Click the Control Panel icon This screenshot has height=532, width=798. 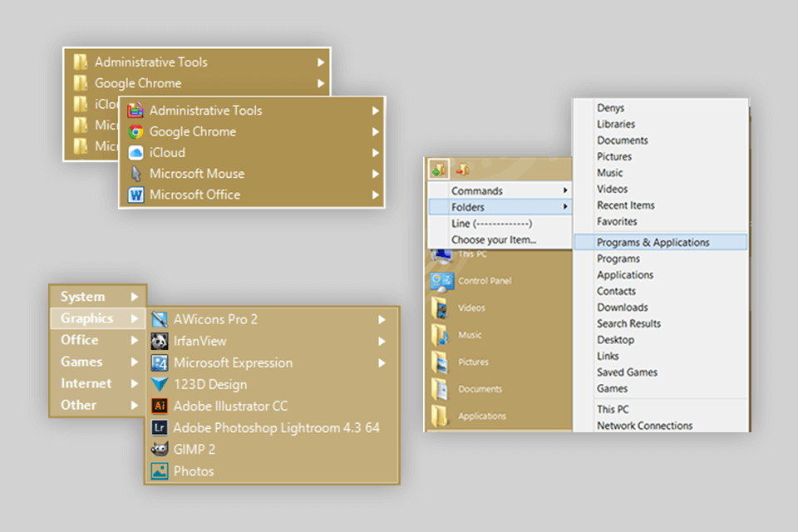(x=441, y=282)
